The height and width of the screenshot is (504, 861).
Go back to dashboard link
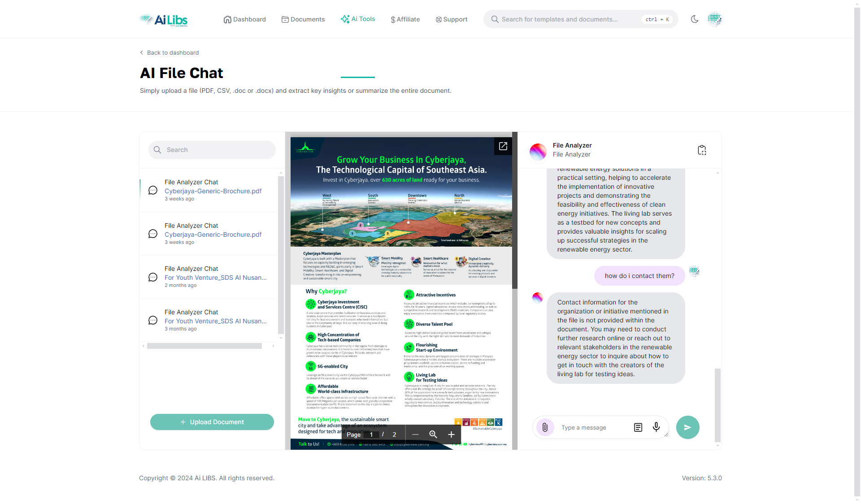pos(170,52)
